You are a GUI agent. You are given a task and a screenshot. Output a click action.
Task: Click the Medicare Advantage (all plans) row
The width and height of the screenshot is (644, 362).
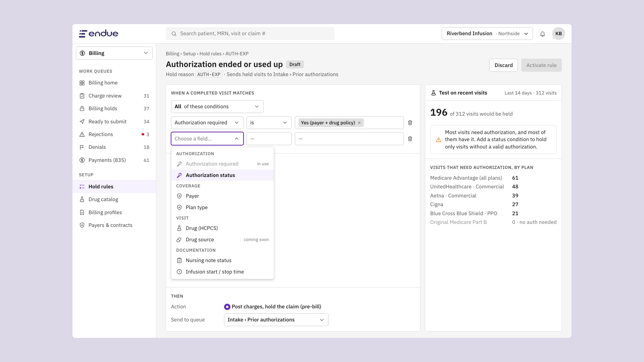pos(493,178)
